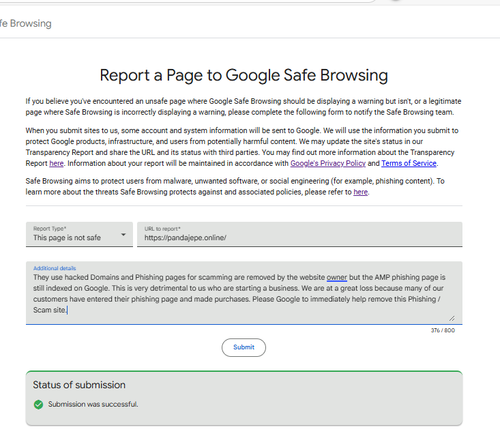The height and width of the screenshot is (447, 500).
Task: Click the underlined word 'owner' in details
Action: tap(337, 277)
